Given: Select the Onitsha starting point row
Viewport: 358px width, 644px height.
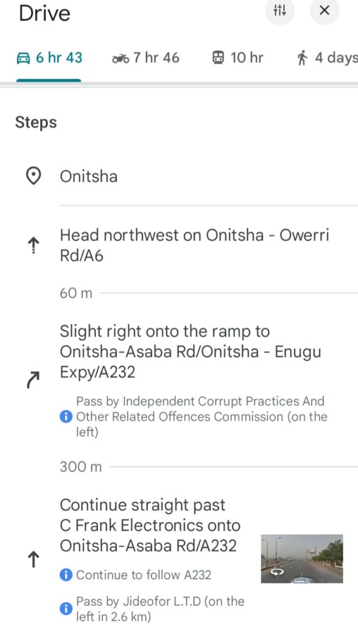Looking at the screenshot, I should click(x=179, y=177).
